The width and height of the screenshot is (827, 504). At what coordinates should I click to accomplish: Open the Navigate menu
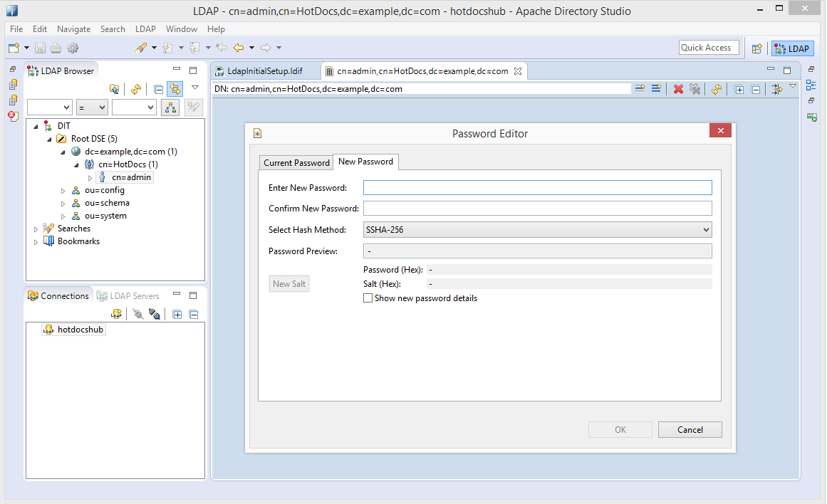[73, 29]
